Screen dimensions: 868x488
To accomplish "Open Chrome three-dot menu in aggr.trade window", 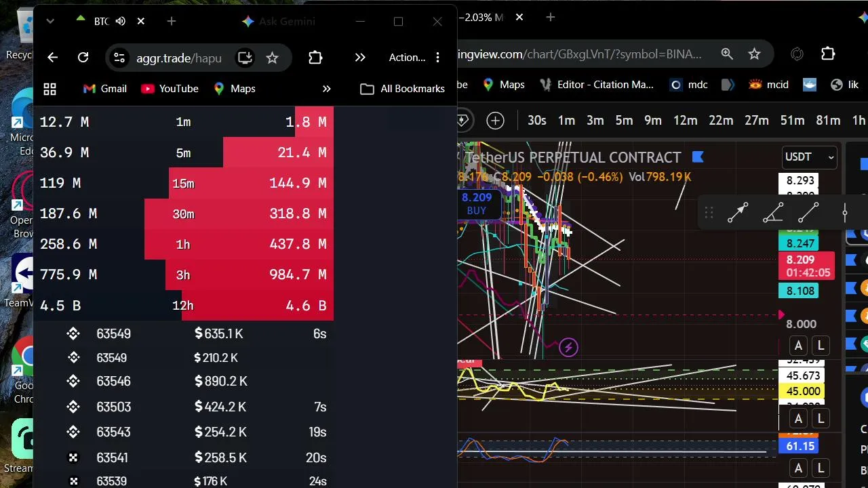I will (437, 58).
